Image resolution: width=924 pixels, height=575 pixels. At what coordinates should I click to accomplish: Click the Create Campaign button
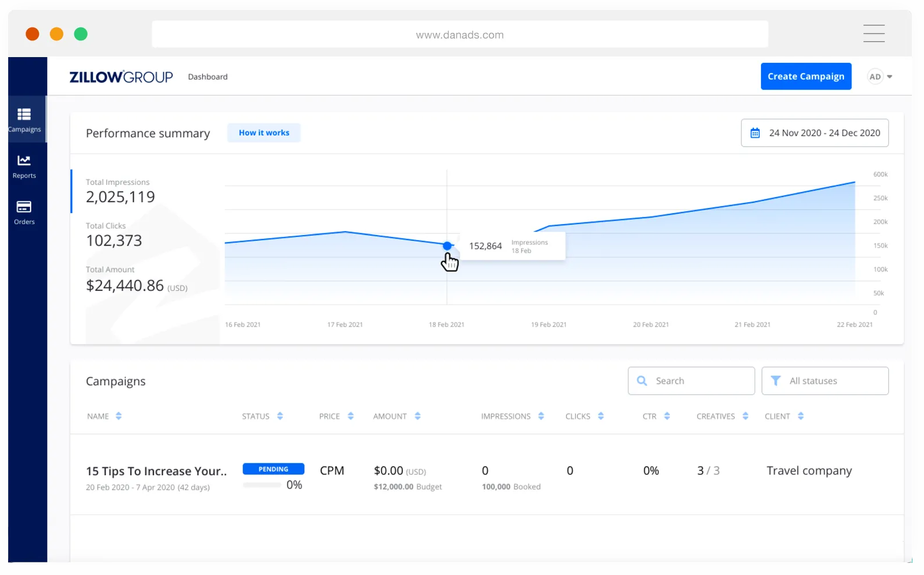click(x=806, y=77)
